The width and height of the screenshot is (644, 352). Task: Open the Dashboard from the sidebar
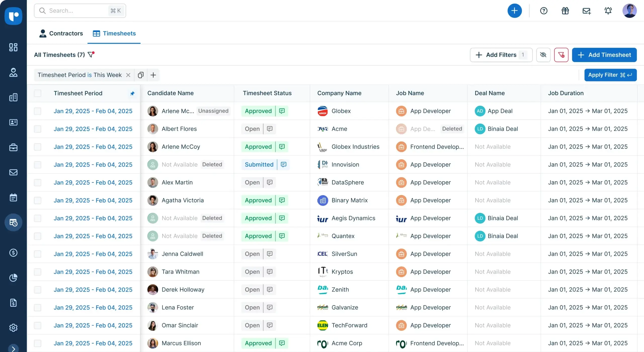13,47
